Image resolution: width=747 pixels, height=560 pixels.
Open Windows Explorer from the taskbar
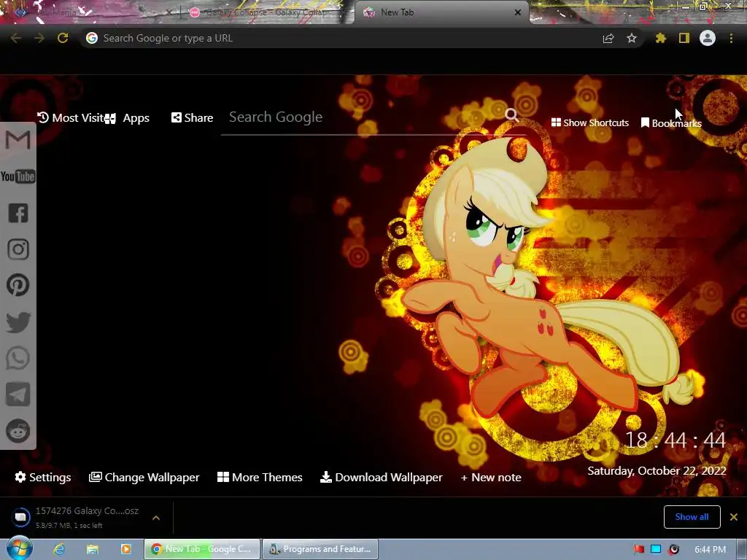(93, 549)
